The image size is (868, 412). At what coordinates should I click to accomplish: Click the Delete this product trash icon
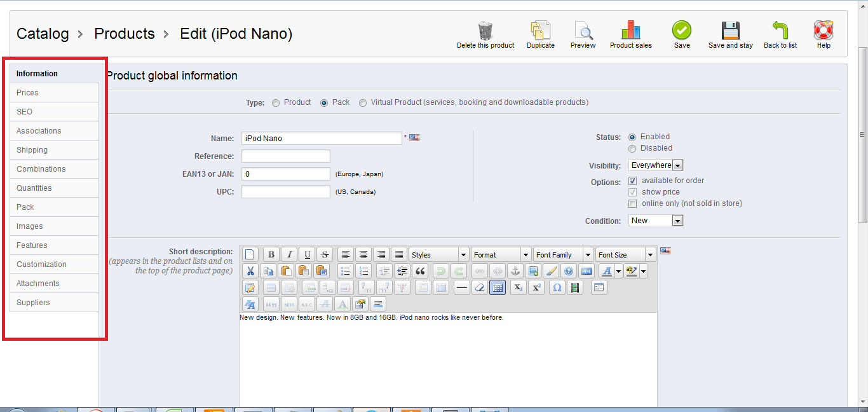485,31
